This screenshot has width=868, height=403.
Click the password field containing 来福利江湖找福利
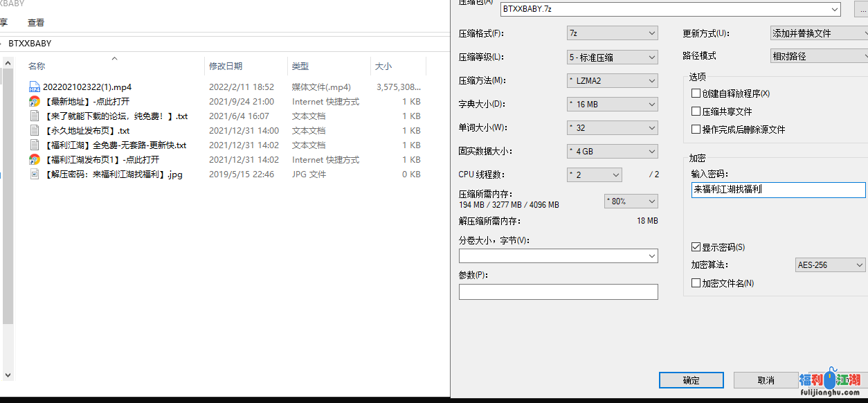777,190
